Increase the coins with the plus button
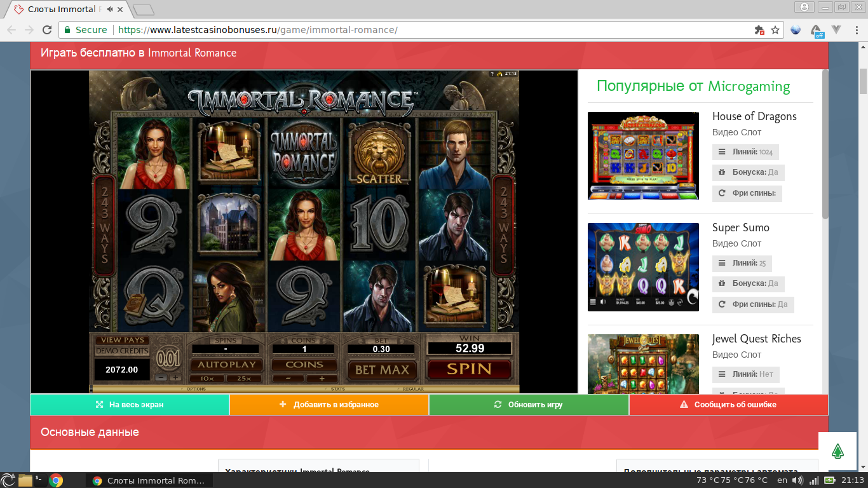The height and width of the screenshot is (488, 868). (x=322, y=379)
